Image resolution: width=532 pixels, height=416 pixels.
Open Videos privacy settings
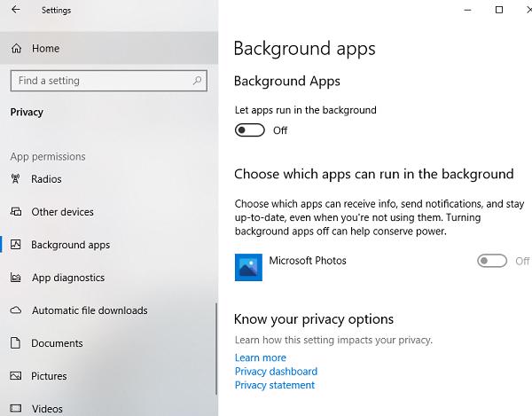pos(109,406)
